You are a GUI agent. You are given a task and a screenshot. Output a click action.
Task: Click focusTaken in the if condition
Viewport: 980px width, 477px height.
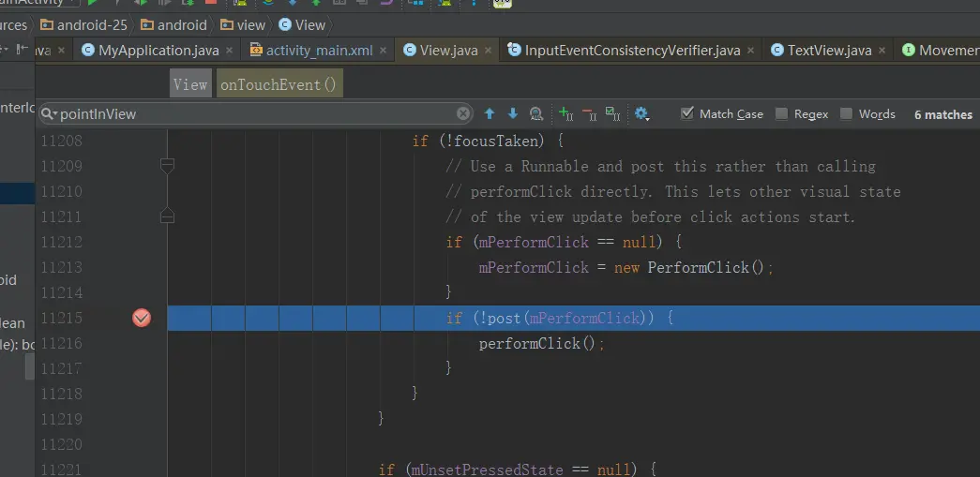pos(495,142)
